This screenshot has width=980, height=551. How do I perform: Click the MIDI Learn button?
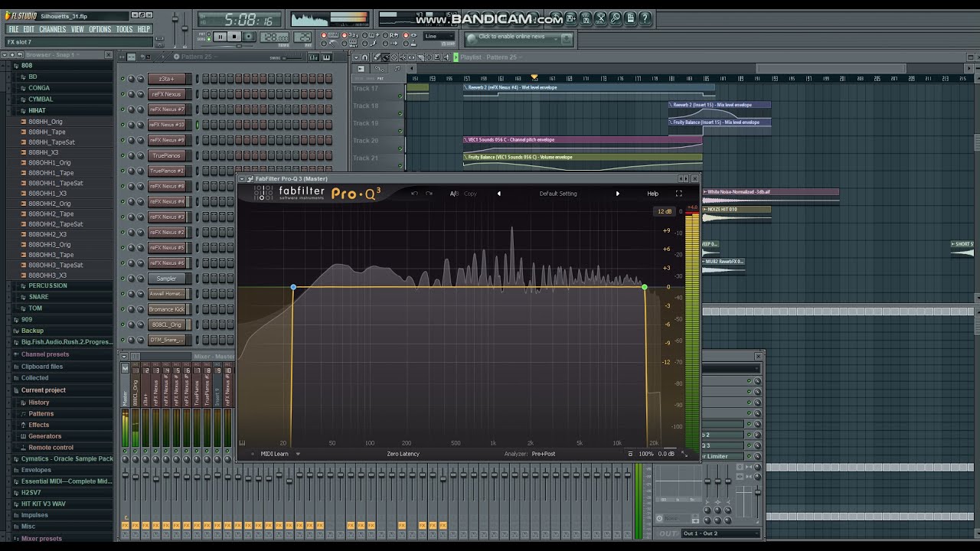point(274,454)
